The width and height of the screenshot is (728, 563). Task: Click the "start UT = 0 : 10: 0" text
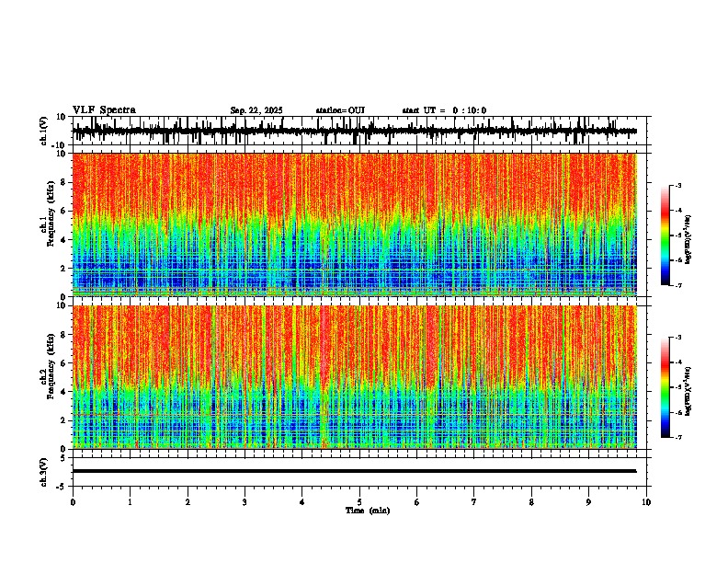point(444,110)
